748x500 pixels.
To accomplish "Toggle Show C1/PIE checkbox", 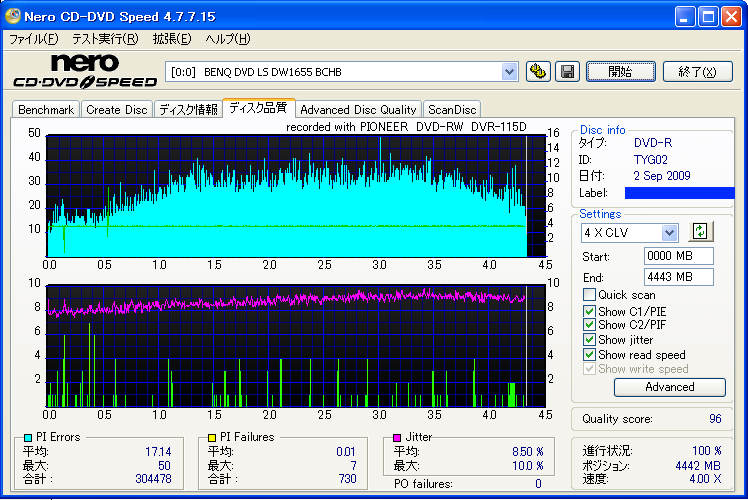I will [589, 310].
